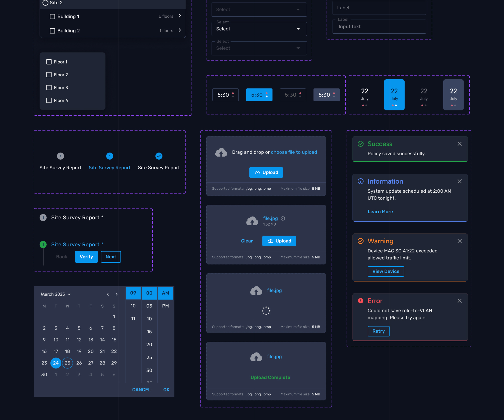
Task: Click the upload icon above Upload Complete
Action: (256, 357)
